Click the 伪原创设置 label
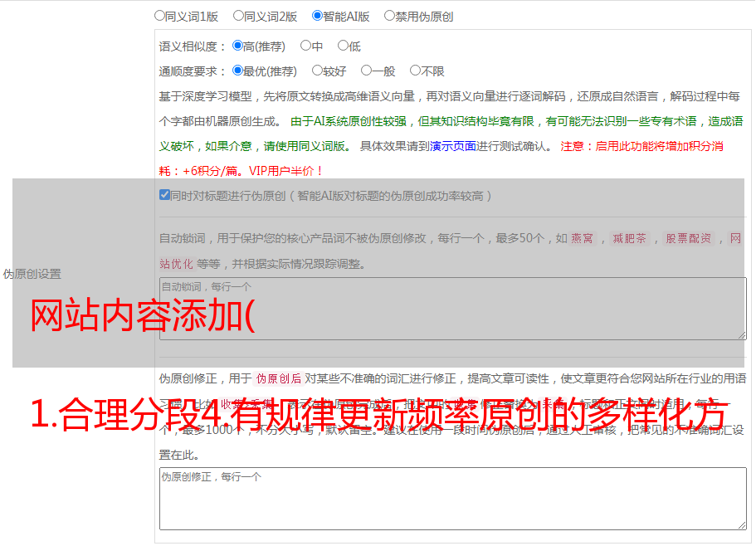756x546 pixels. click(x=32, y=274)
